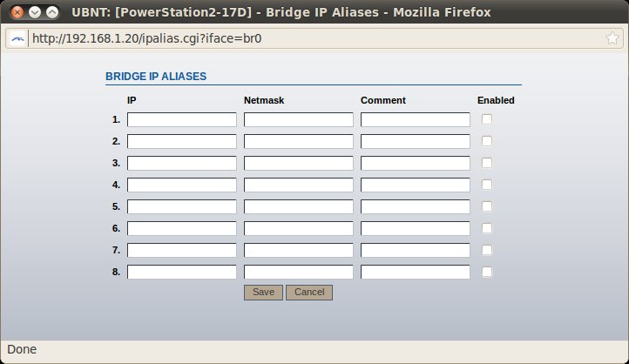629x364 pixels.
Task: Minimize the Firefox window
Action: click(x=34, y=12)
